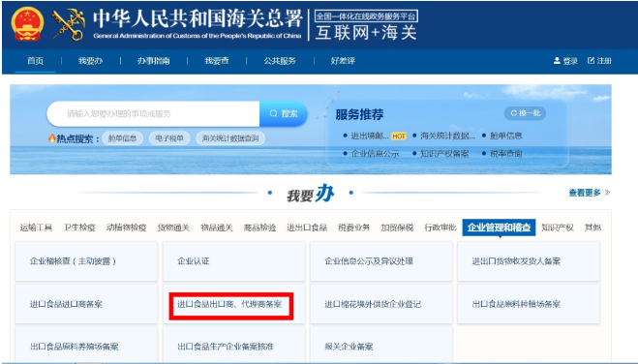
Task: Switch to the 行政审批 tab
Action: 441,227
